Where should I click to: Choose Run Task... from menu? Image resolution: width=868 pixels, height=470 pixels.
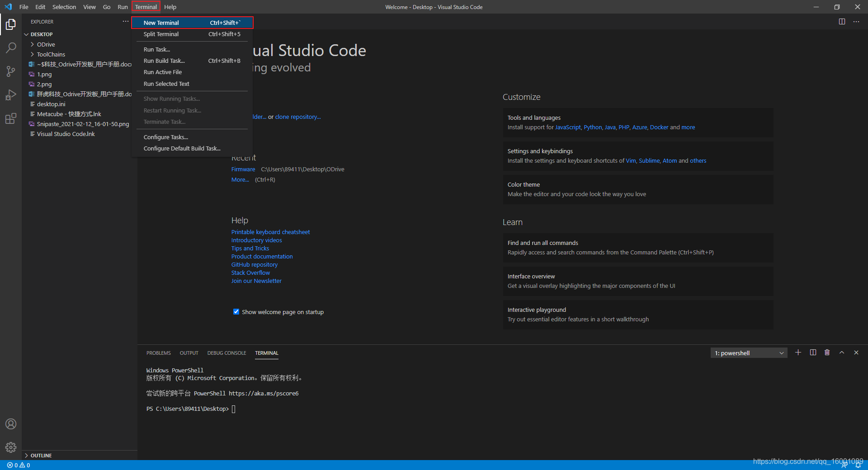[x=192, y=49]
